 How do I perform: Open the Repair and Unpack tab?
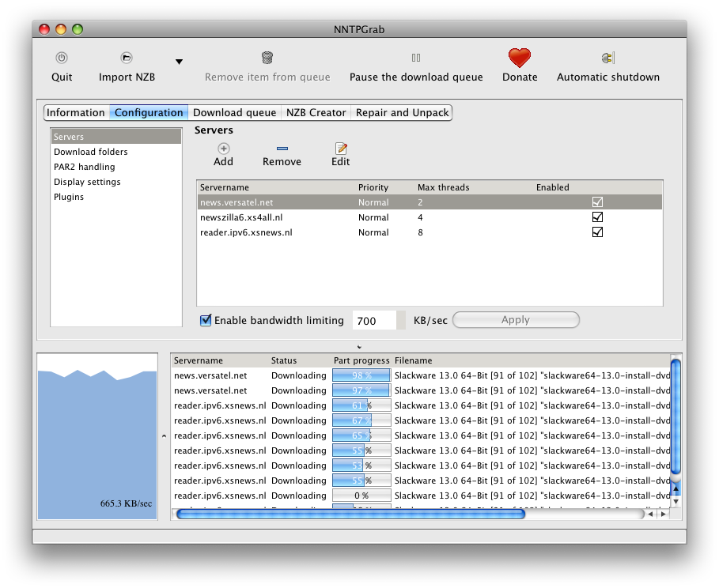tap(402, 113)
